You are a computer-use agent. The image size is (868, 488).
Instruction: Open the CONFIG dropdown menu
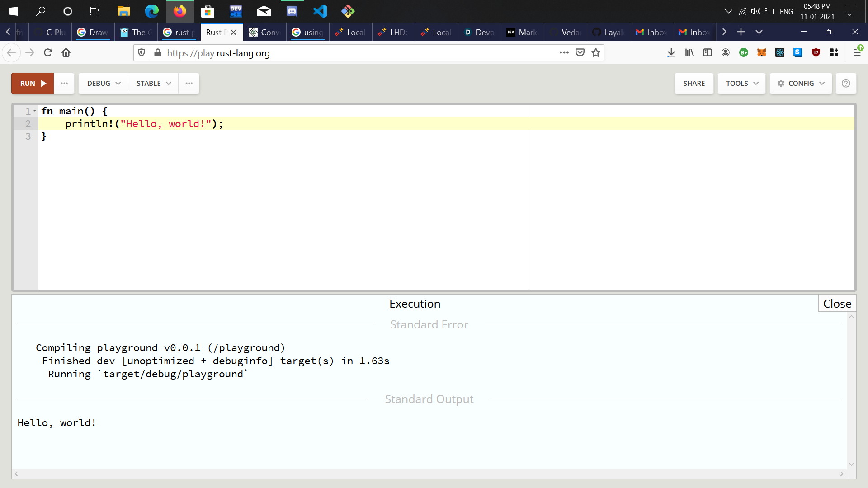(x=801, y=84)
